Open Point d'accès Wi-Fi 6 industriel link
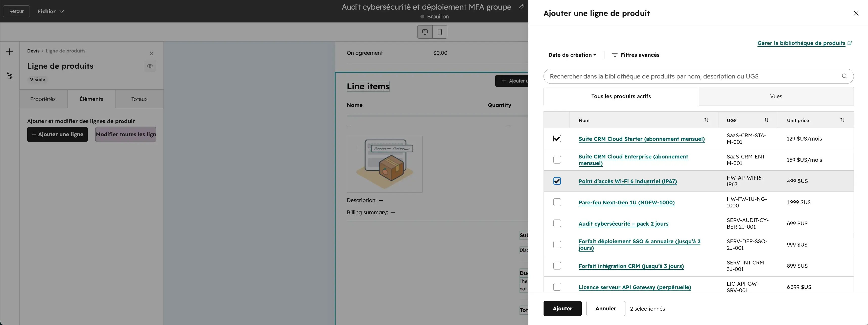Screen dimensions: 868x325 point(628,181)
